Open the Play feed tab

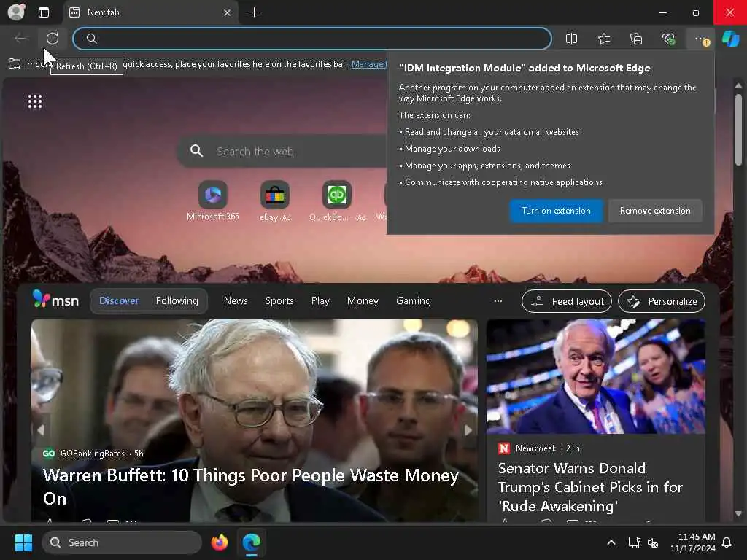[x=320, y=300]
